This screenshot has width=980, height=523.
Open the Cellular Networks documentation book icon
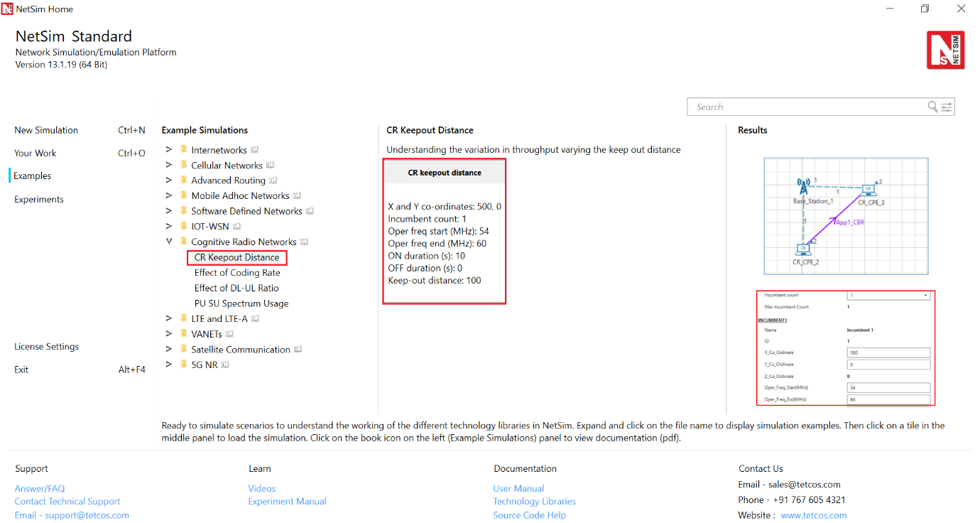(x=270, y=166)
